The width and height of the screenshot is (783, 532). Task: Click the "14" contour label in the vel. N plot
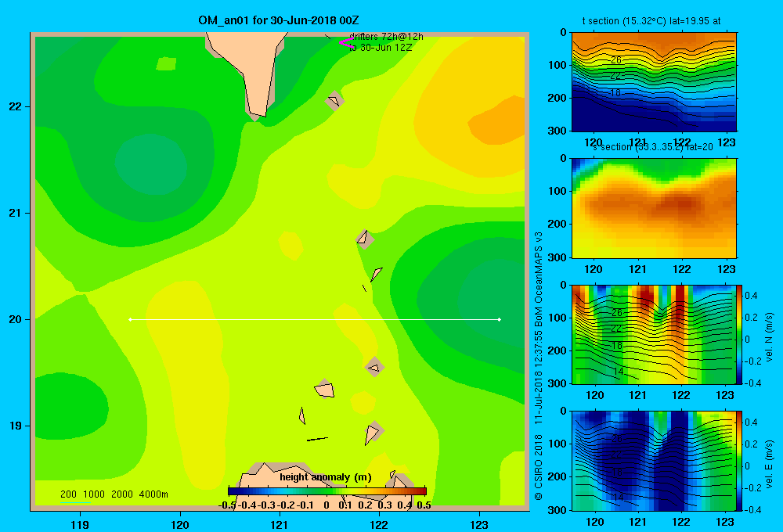click(619, 372)
